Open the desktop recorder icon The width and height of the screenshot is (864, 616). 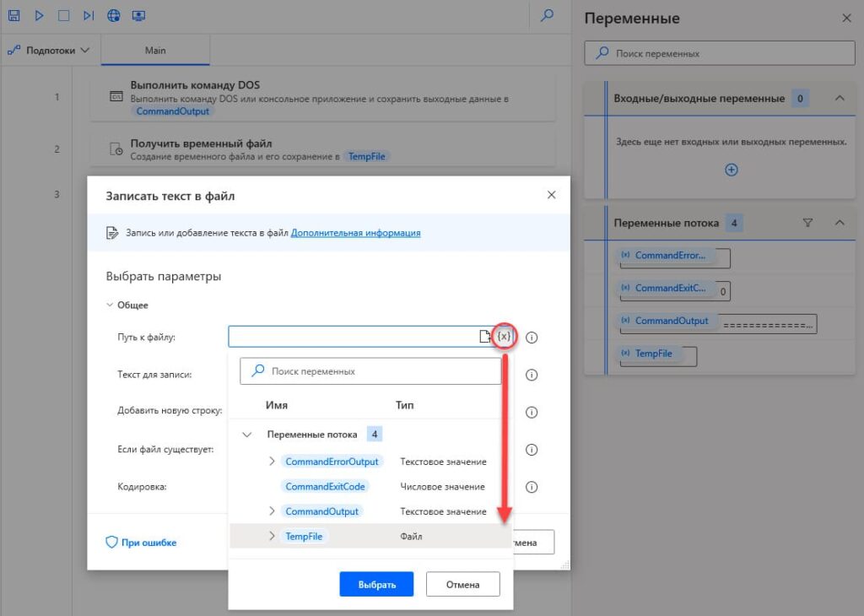(139, 16)
